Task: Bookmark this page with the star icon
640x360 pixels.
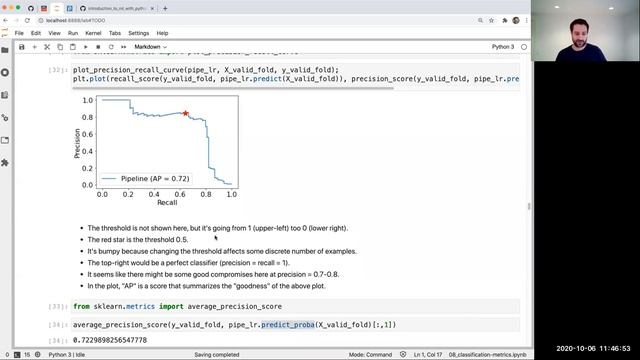Action: 491,20
